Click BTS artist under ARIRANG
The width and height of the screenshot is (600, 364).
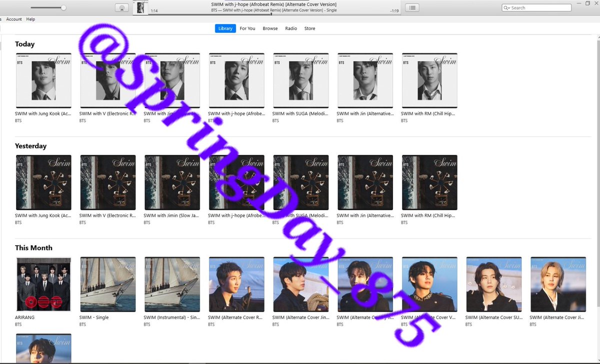tap(18, 325)
